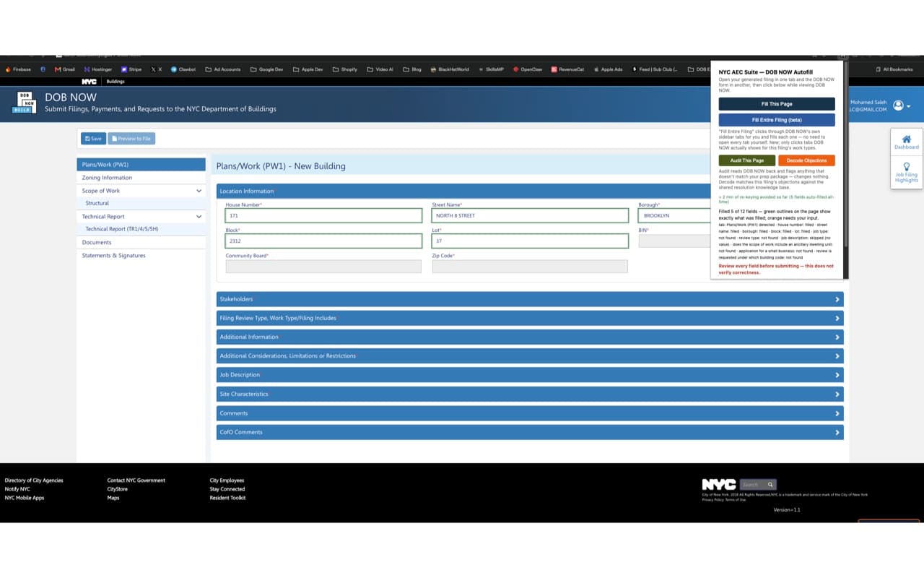Open the Notify NYC footer link
The image size is (924, 578).
point(17,489)
